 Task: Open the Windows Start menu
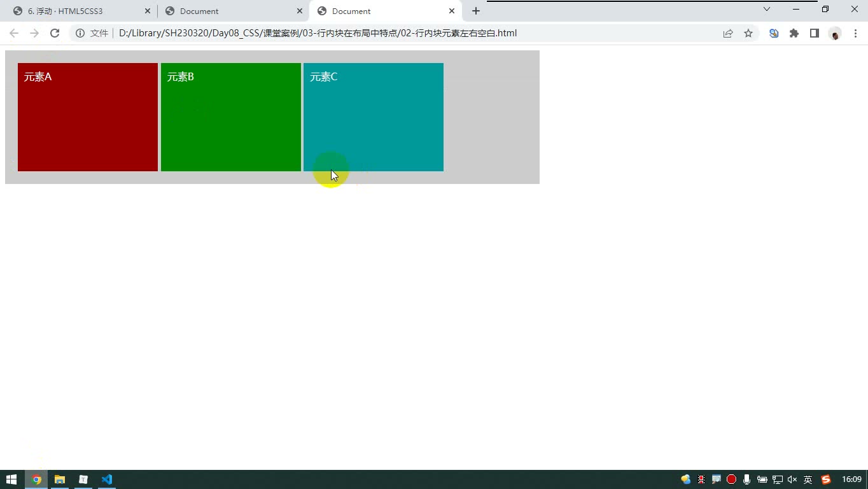coord(11,479)
